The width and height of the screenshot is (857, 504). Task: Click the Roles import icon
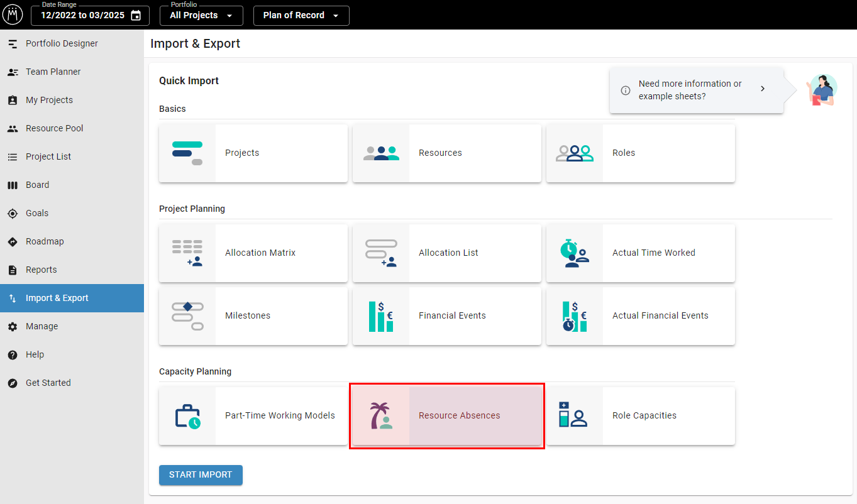pyautogui.click(x=575, y=153)
